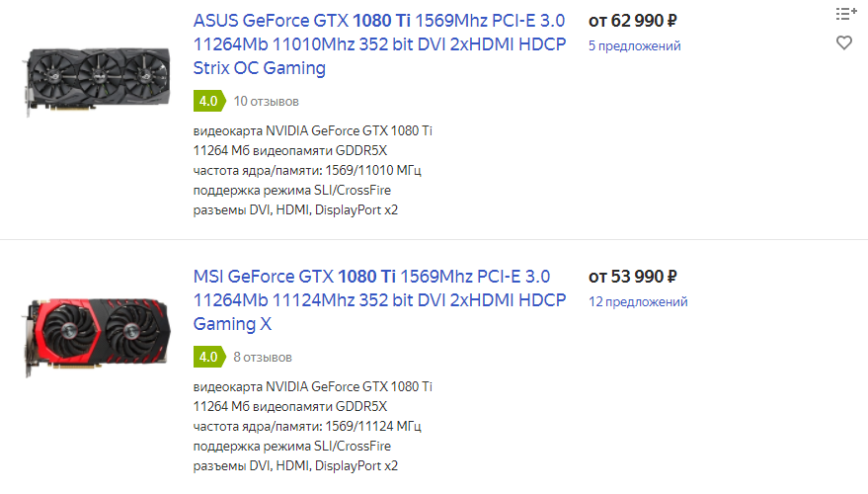Select the spec line with frequency 1569/11124 МГц
The width and height of the screenshot is (868, 494).
(307, 427)
